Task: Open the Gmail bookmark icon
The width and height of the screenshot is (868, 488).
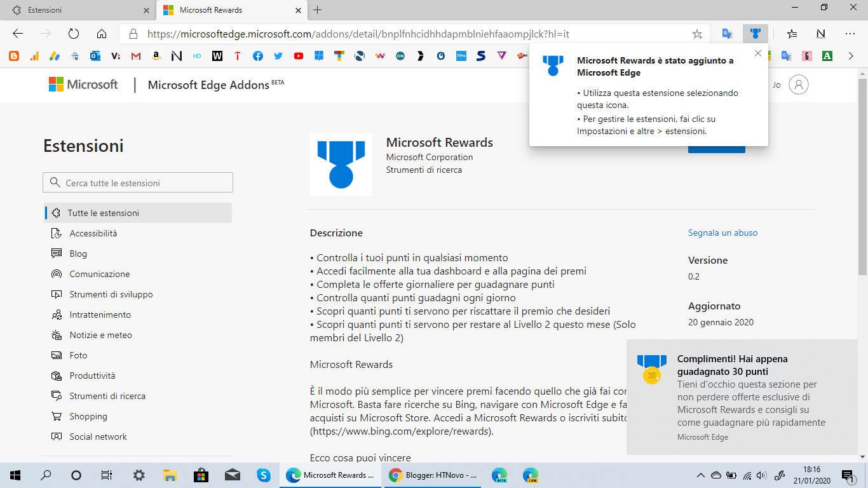Action: (x=136, y=56)
